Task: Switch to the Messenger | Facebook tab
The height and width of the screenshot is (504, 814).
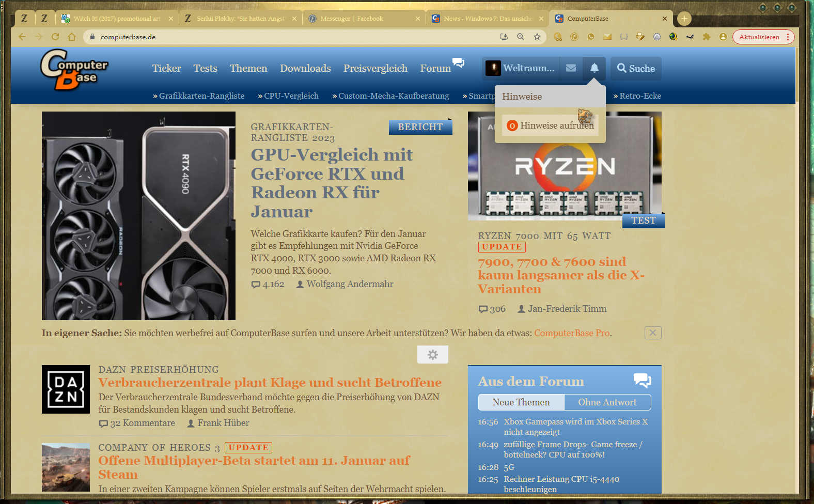Action: coord(364,19)
